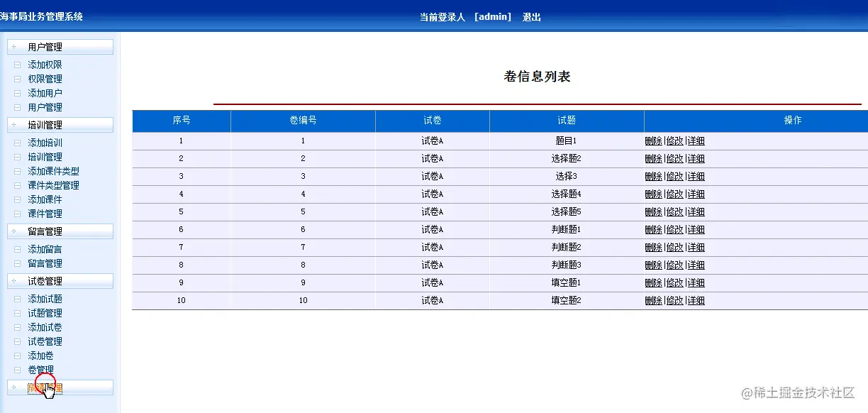Screen dimensions: 868x413
Task: Click the minus icon next to 用户管理 item
Action: 16,107
